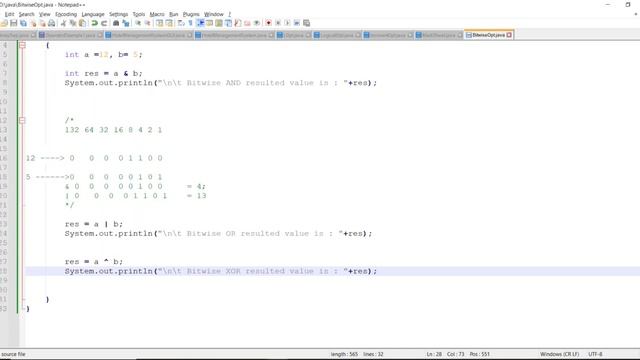Open the Tools menu
Viewport: 640px width, 360px height.
(x=139, y=14)
